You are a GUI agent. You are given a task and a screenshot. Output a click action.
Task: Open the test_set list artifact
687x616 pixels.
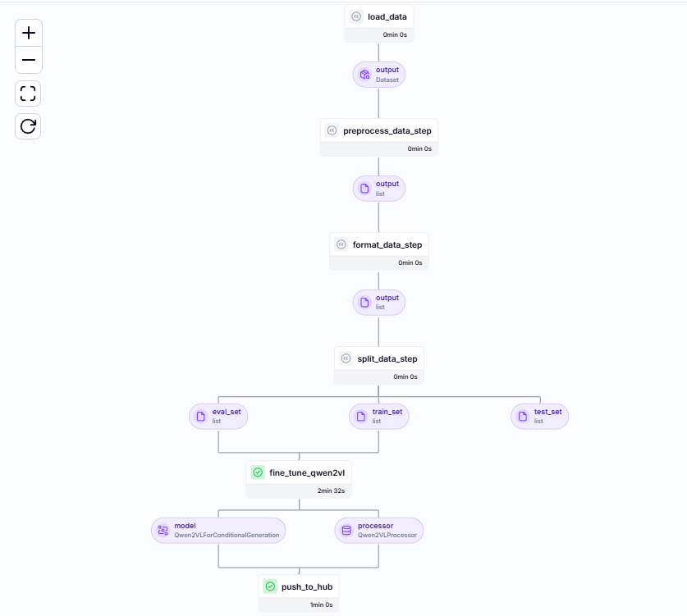click(540, 417)
